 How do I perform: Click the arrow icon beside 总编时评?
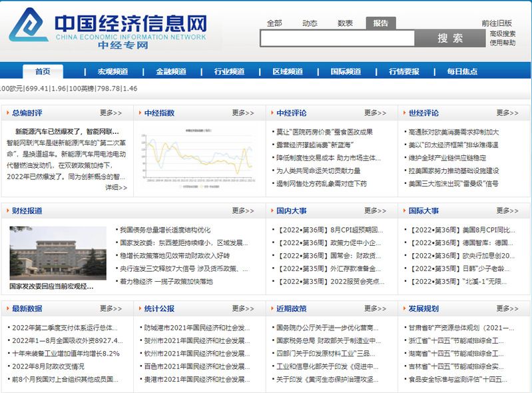(x=7, y=113)
